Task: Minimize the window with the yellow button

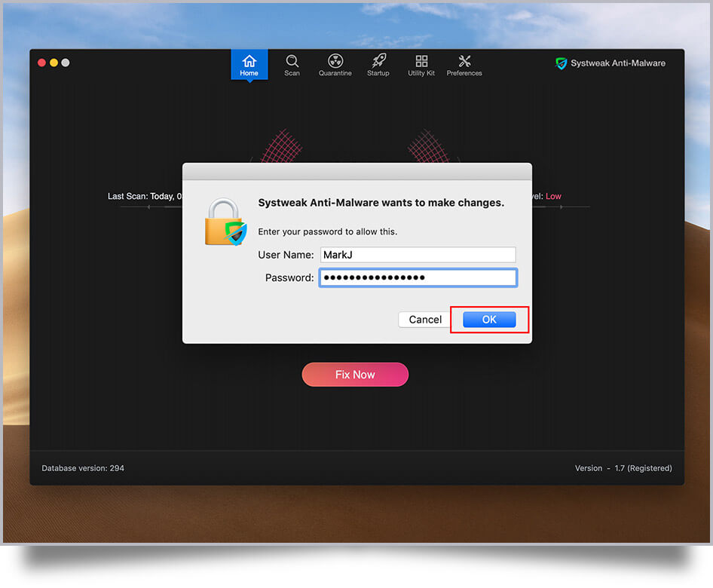Action: (54, 63)
